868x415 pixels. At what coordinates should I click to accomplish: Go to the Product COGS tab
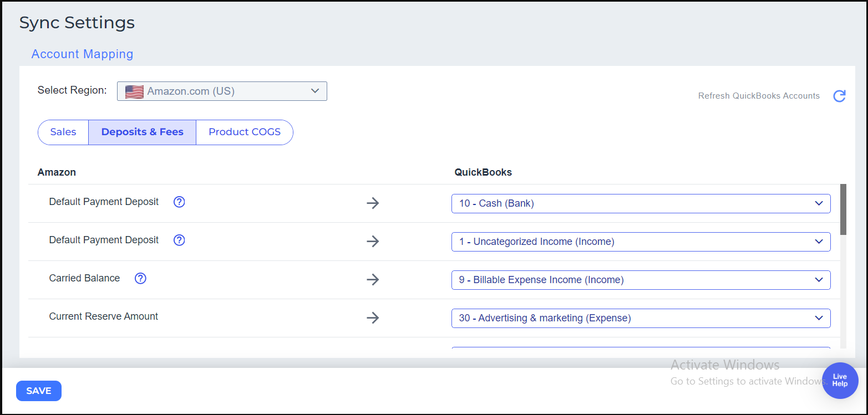[245, 132]
